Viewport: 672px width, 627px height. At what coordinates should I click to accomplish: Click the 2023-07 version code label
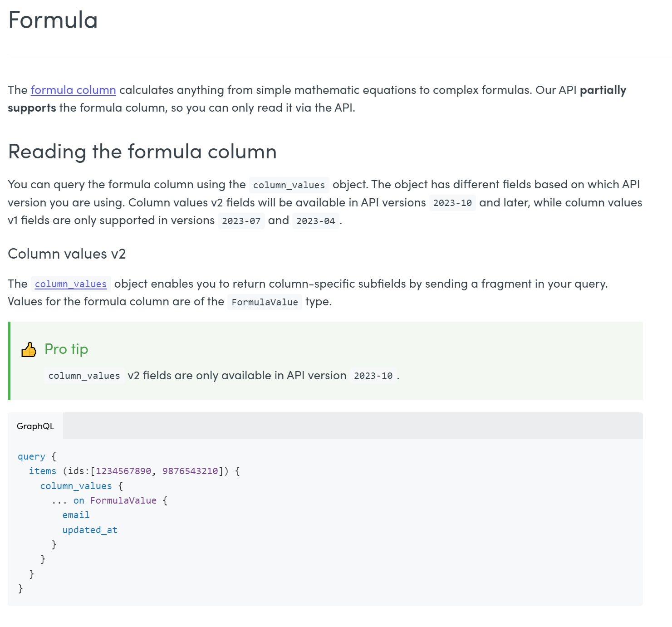point(241,221)
